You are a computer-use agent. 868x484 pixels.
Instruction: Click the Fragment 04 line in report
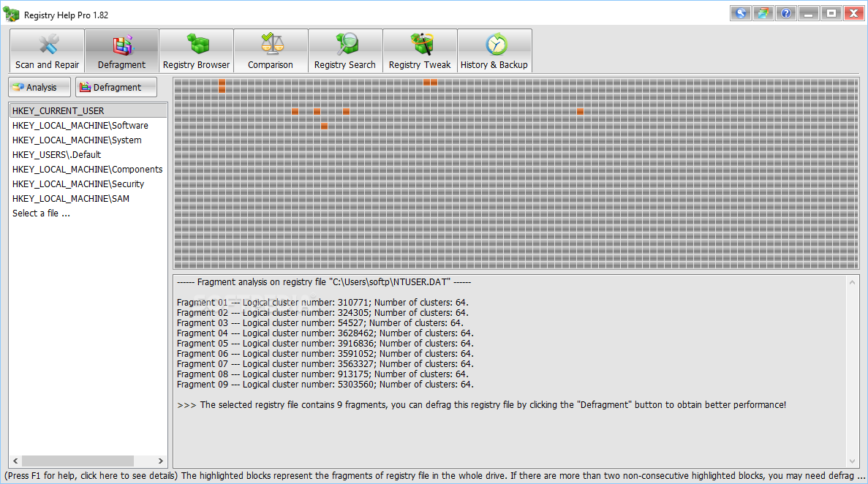pyautogui.click(x=325, y=333)
